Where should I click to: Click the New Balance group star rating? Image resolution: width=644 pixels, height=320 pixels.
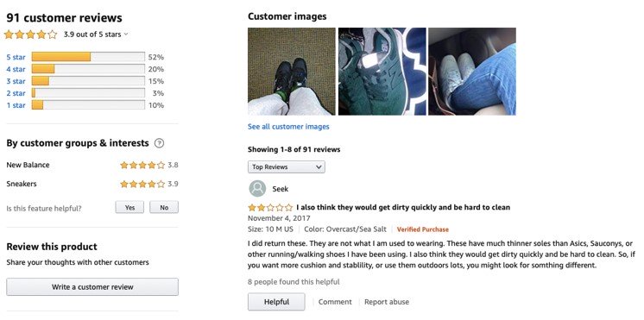click(142, 165)
